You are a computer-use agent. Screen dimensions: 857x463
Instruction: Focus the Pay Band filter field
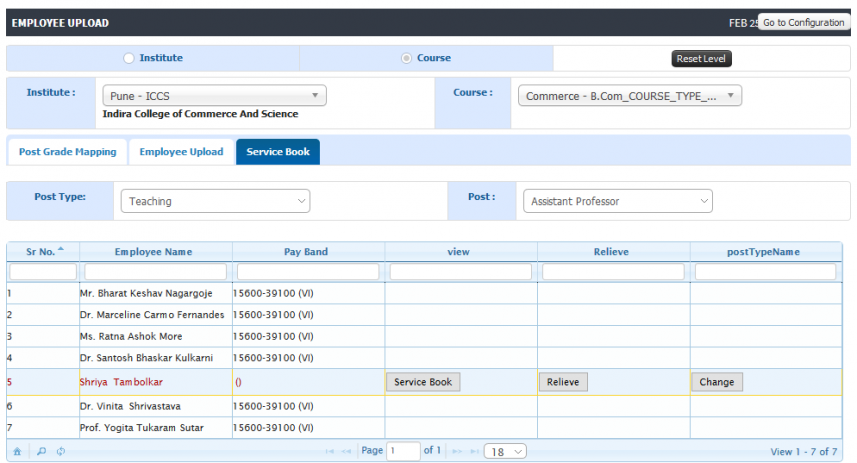click(308, 272)
